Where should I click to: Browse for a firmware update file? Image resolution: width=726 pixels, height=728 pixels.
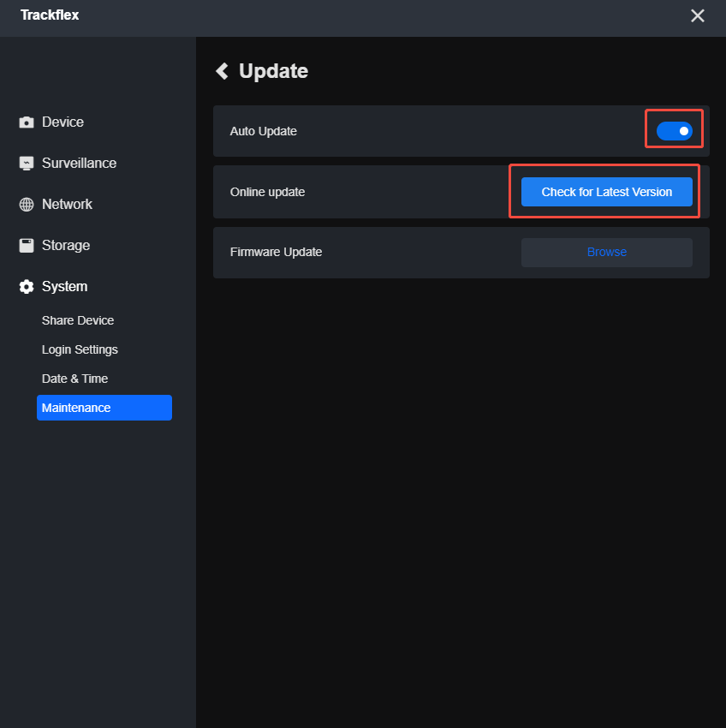(x=607, y=252)
